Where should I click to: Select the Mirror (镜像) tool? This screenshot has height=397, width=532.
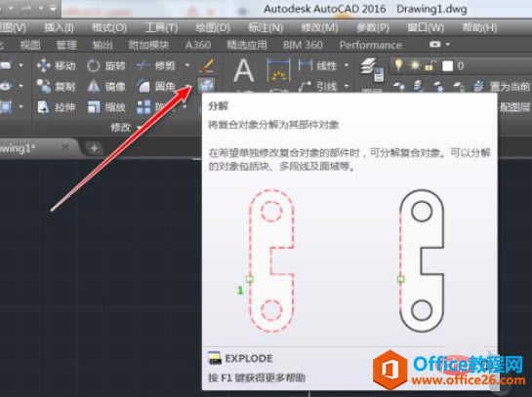[106, 87]
